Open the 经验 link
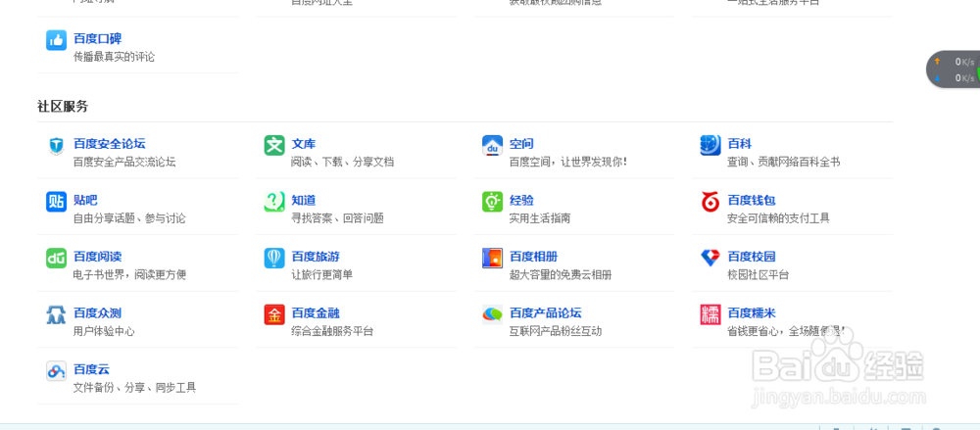 tap(522, 200)
